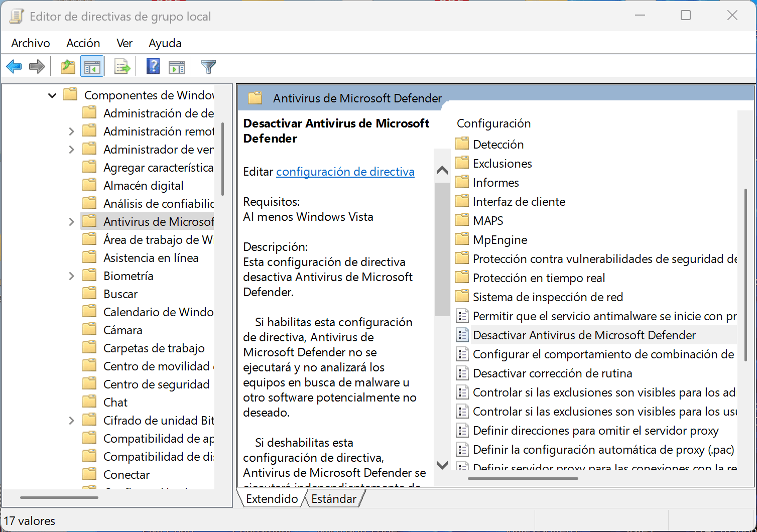Select the MpEngine folder icon

(x=461, y=239)
